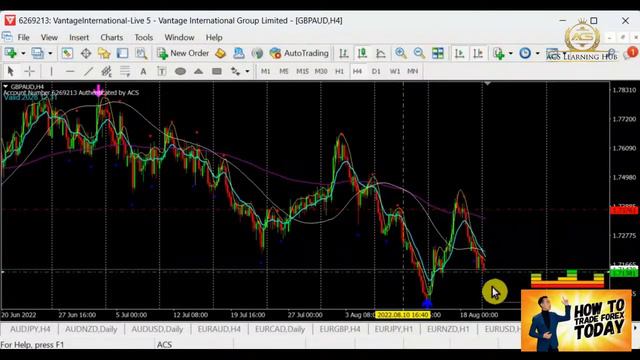
Task: Switch chart to candlesticks style
Action: [362, 53]
